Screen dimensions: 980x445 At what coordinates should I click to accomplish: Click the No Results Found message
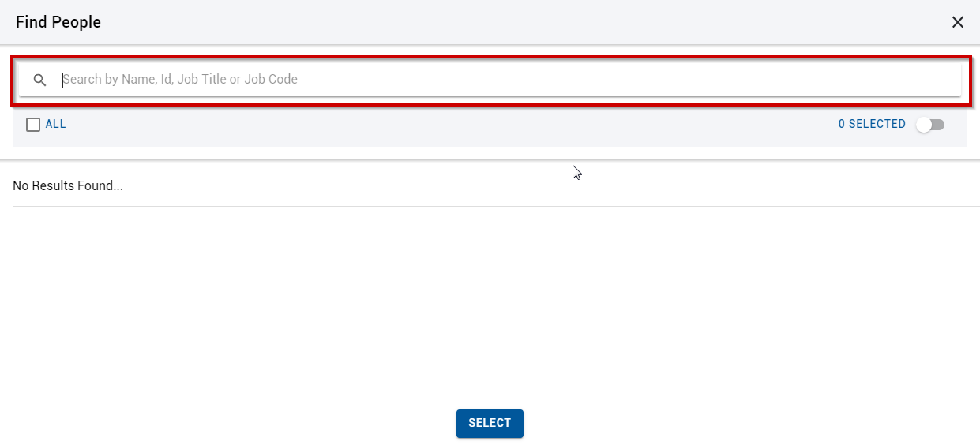click(68, 186)
